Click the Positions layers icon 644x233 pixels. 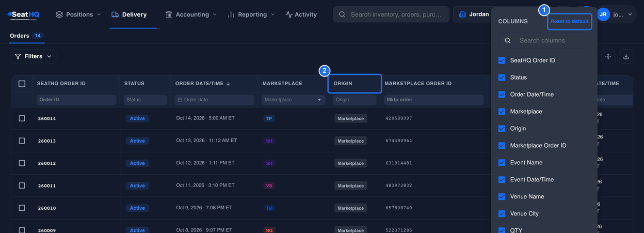coord(59,14)
